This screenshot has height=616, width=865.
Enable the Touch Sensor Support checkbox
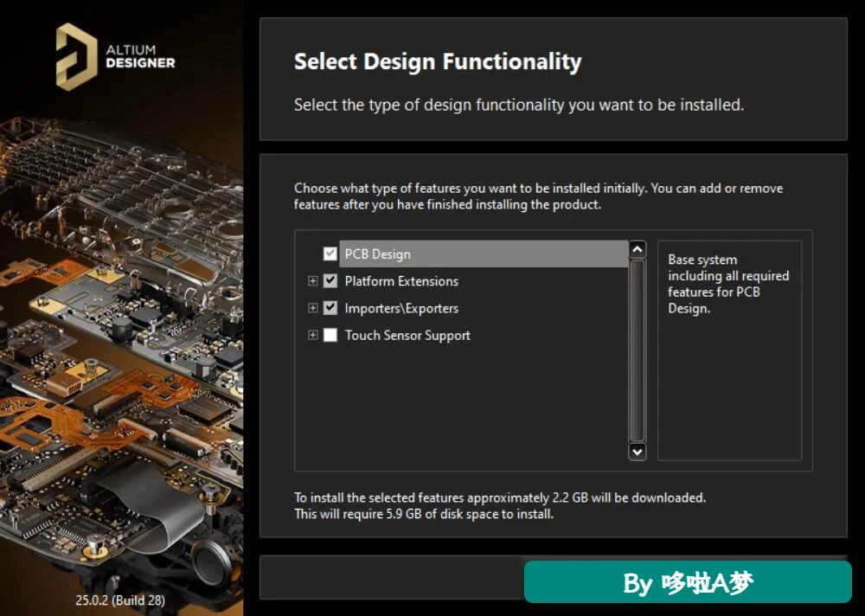[x=330, y=335]
